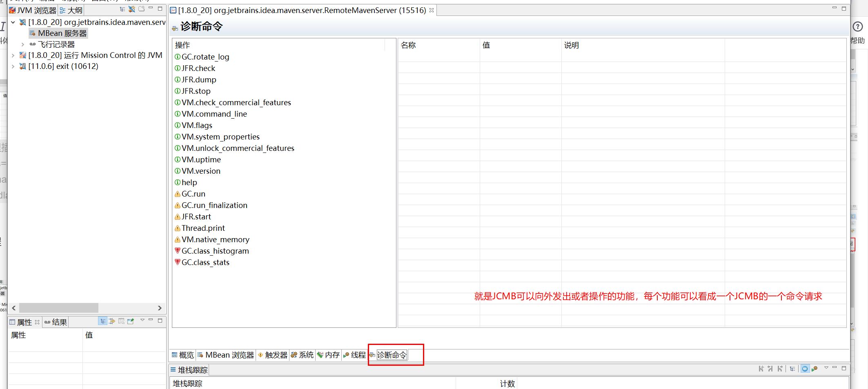Click the 堆栈跟踪 stack trace panel tab
Image resolution: width=868 pixels, height=389 pixels.
(189, 370)
